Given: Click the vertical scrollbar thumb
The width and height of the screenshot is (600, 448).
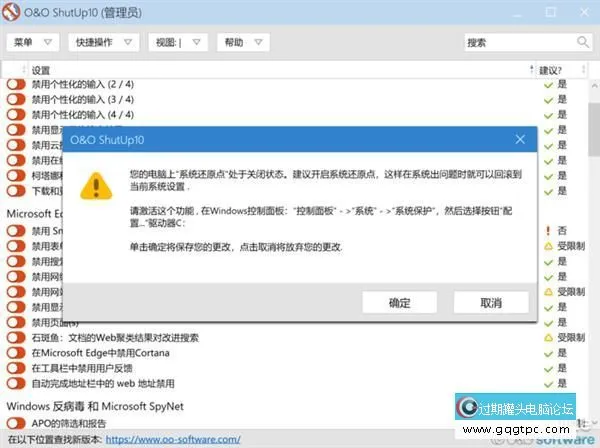Looking at the screenshot, I should click(x=594, y=129).
